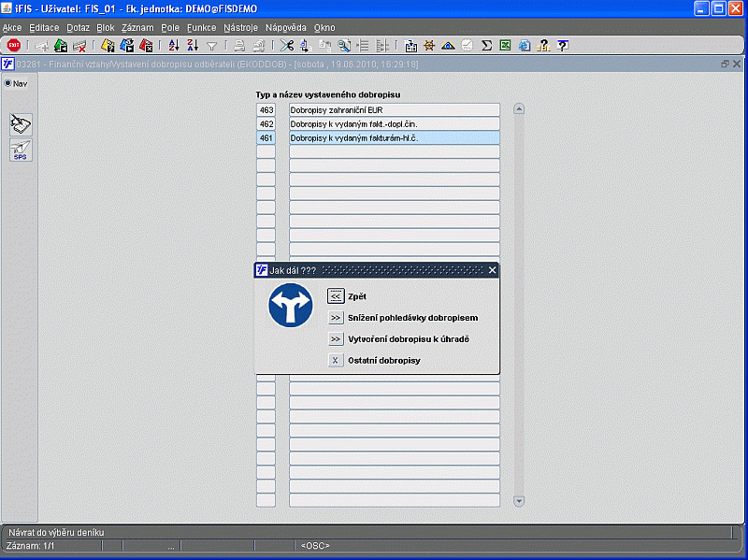
Task: Click the list scrollbar down arrow
Action: click(519, 501)
